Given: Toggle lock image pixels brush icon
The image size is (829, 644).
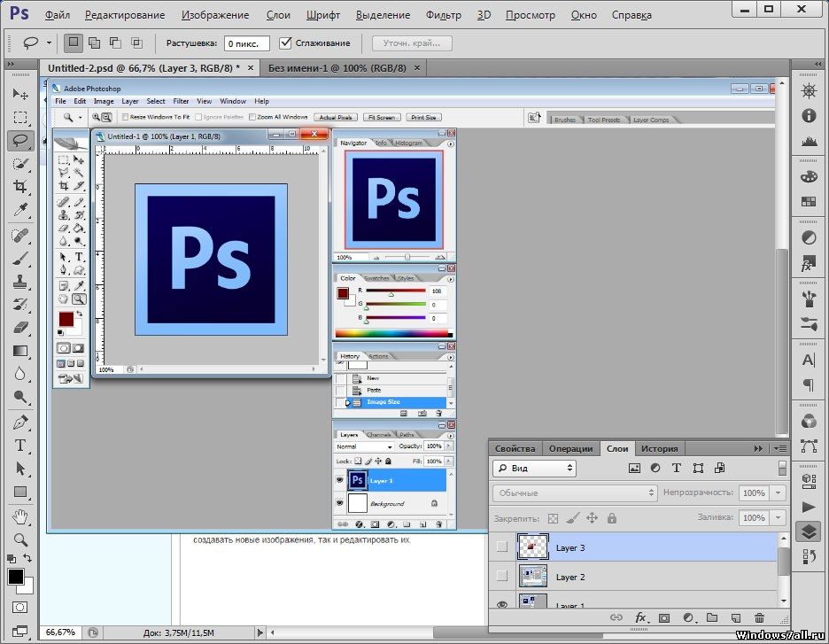Looking at the screenshot, I should point(572,518).
